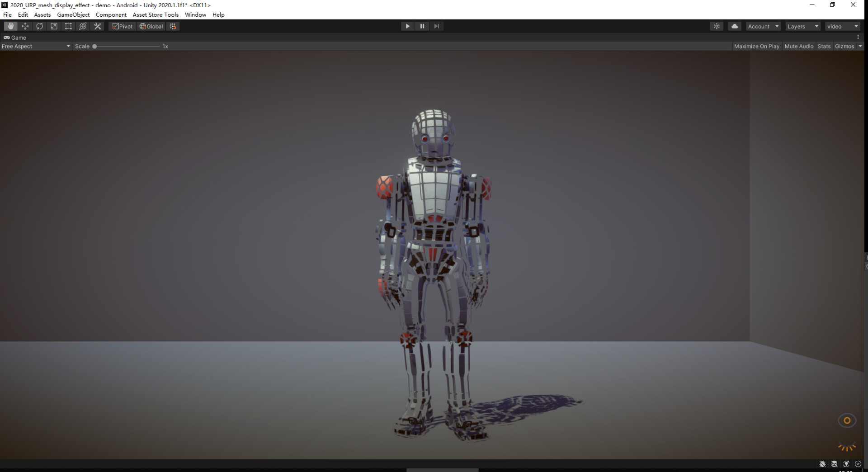Screen dimensions: 868x472
Task: Open the Component menu
Action: (x=111, y=14)
